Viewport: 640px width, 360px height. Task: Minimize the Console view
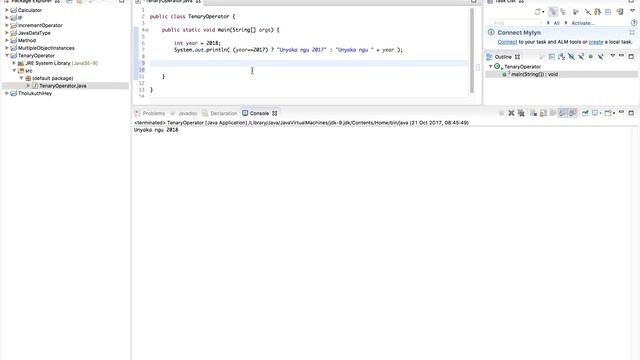(622, 112)
